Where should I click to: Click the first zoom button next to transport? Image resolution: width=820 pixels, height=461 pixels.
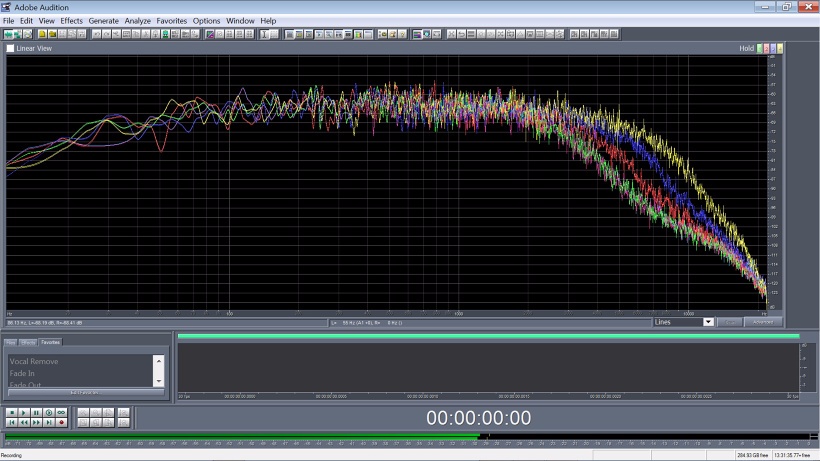coord(83,412)
